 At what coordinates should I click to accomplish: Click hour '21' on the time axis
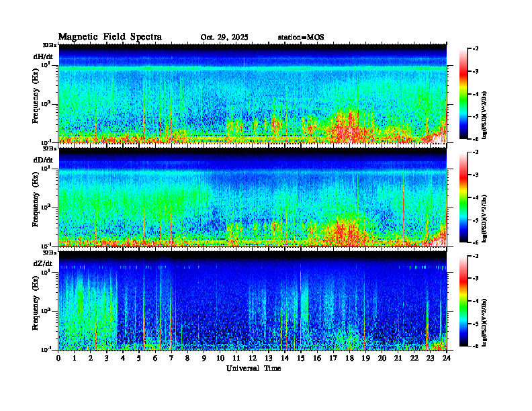coord(398,359)
